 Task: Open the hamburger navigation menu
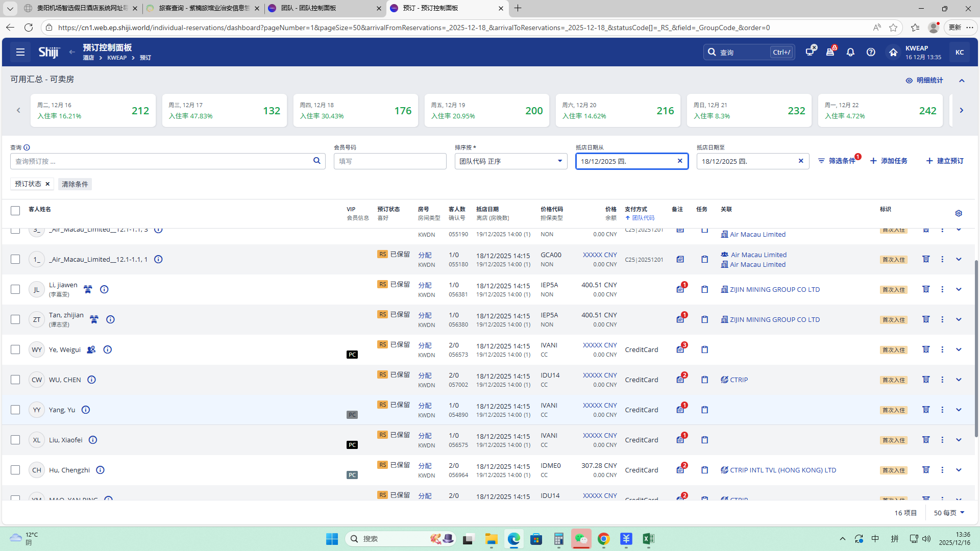point(20,52)
